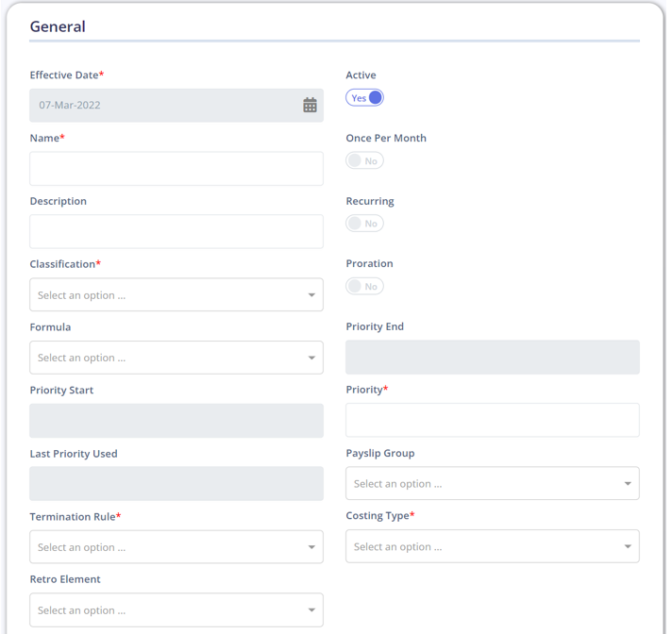Open the Formula dropdown list
Image resolution: width=672 pixels, height=634 pixels.
[x=176, y=358]
